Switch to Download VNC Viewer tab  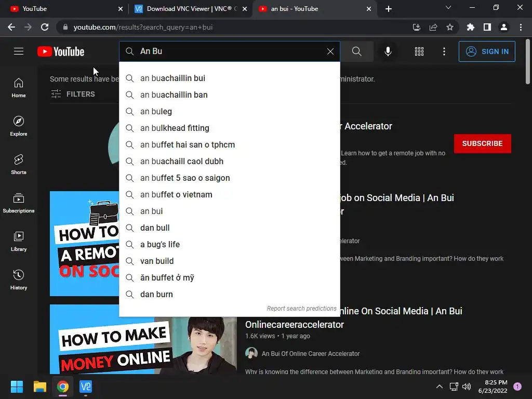click(x=188, y=9)
